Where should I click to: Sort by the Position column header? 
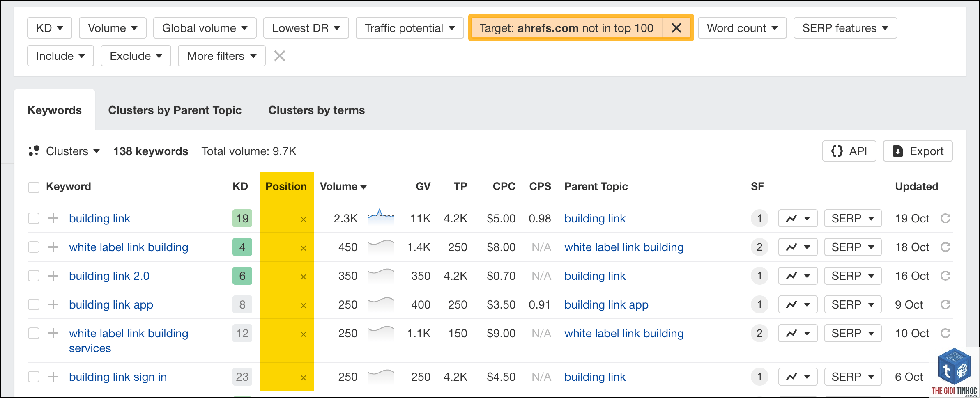(x=286, y=186)
